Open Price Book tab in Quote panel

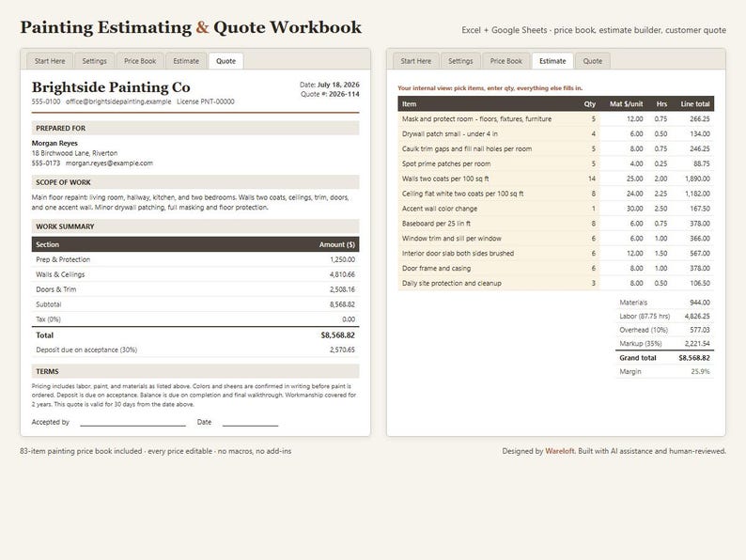tap(140, 61)
